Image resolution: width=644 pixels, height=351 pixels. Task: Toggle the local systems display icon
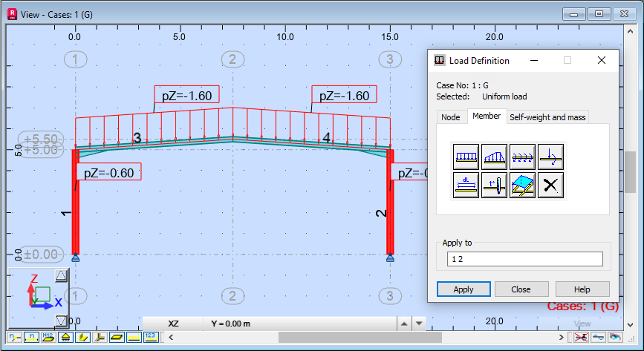pyautogui.click(x=100, y=338)
